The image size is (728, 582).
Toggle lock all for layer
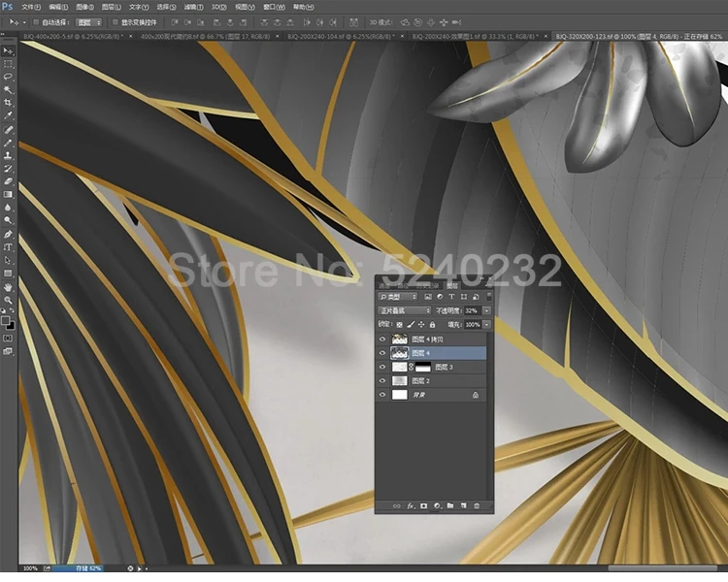(432, 325)
